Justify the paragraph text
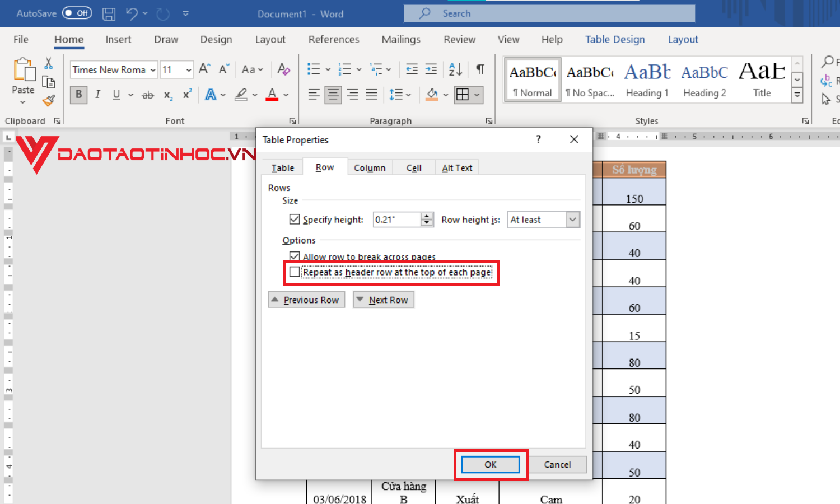The height and width of the screenshot is (504, 840). (x=371, y=95)
